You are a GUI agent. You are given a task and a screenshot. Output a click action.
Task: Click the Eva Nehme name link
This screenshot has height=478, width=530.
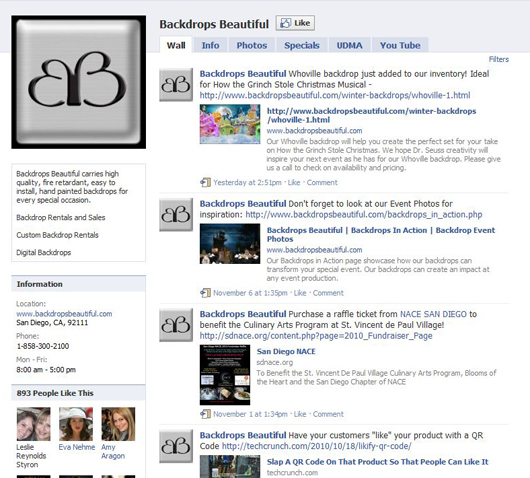[x=77, y=447]
